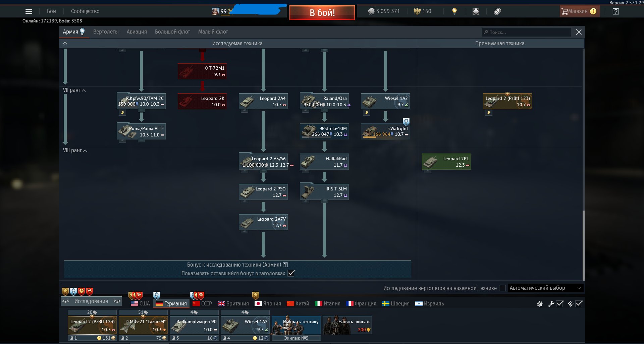Select the Франция nation tab
644x344 pixels.
pyautogui.click(x=361, y=303)
